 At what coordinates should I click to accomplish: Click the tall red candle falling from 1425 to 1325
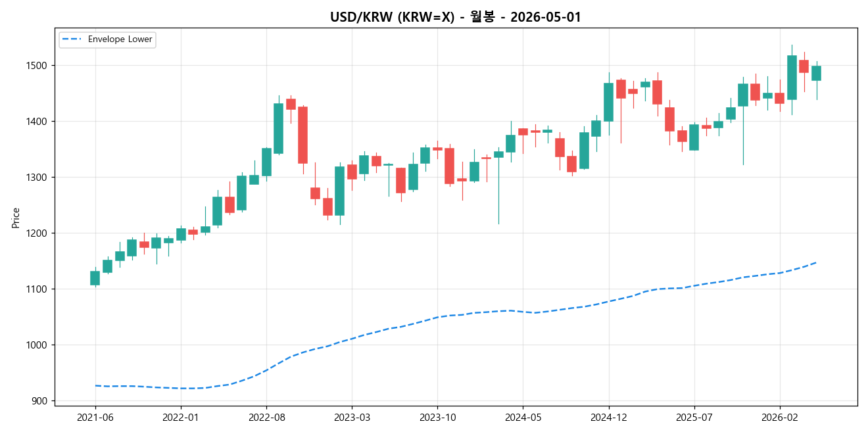[x=302, y=135]
